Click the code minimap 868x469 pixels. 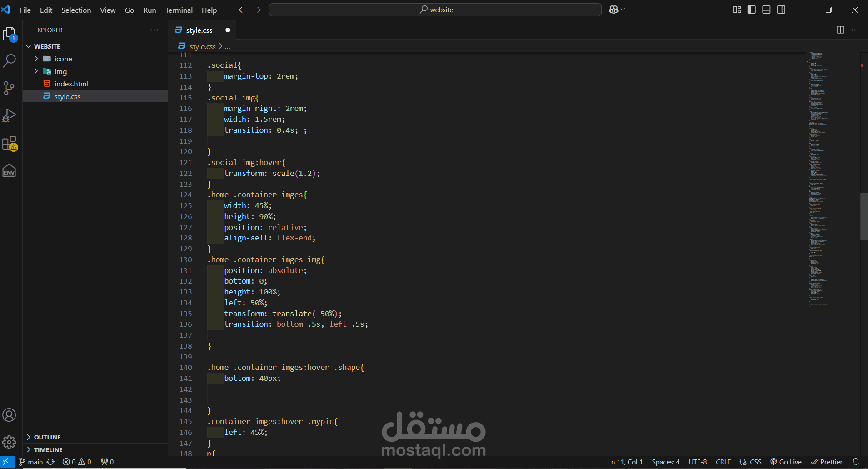coord(833,179)
